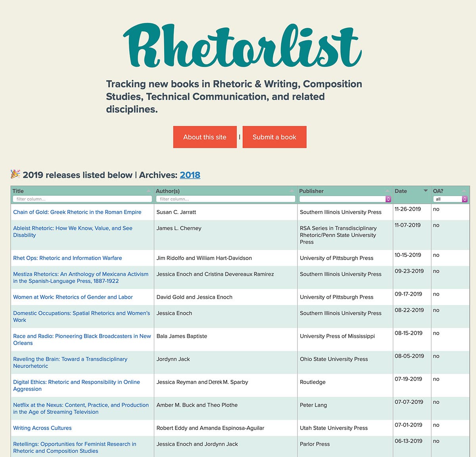The image size is (476, 457).
Task: Open the 2018 archives link
Action: pos(190,175)
